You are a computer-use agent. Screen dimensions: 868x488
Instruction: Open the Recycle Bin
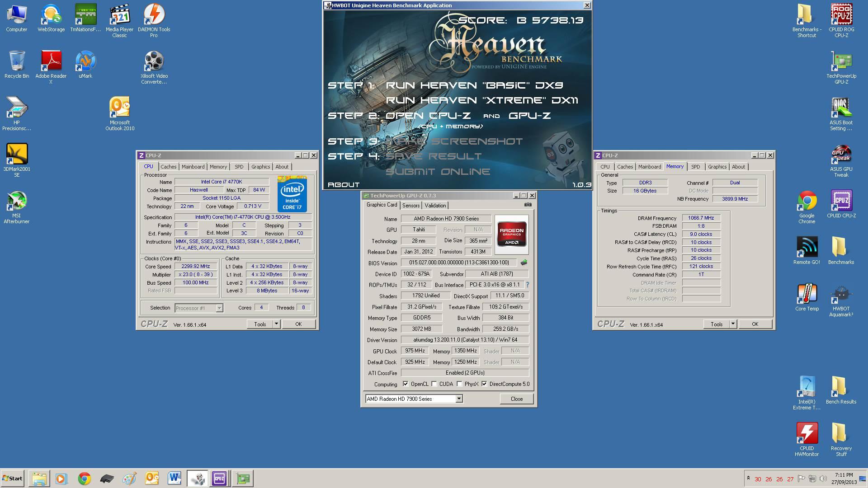tap(16, 65)
